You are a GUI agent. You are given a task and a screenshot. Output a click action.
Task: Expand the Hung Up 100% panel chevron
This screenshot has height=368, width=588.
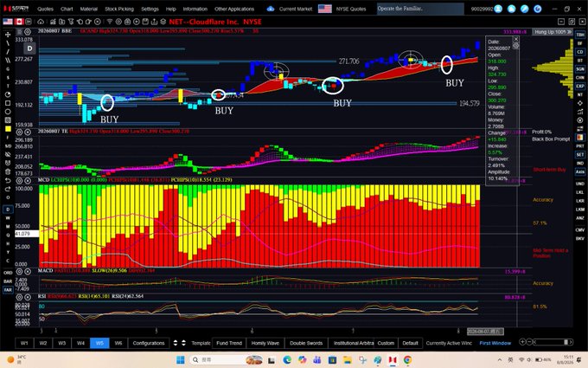569,32
